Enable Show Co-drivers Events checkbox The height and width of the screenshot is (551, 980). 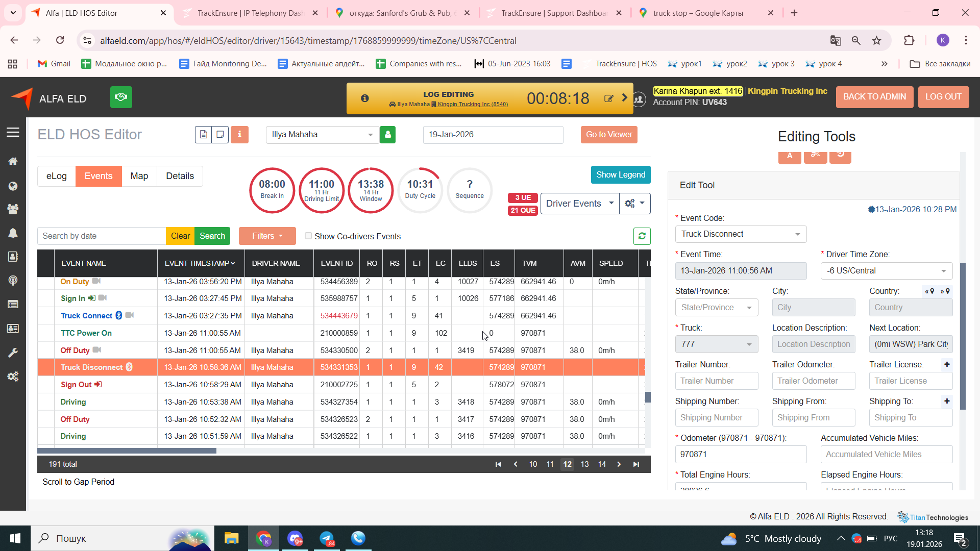(308, 236)
